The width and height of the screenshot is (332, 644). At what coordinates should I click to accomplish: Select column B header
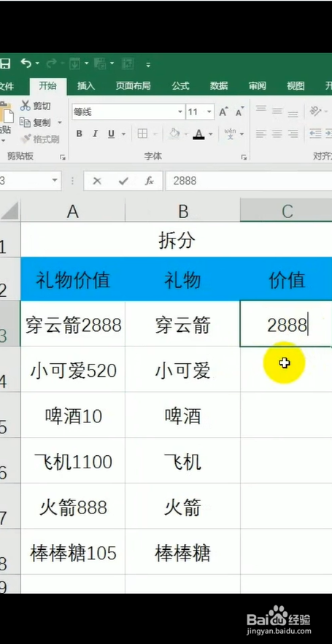click(183, 211)
